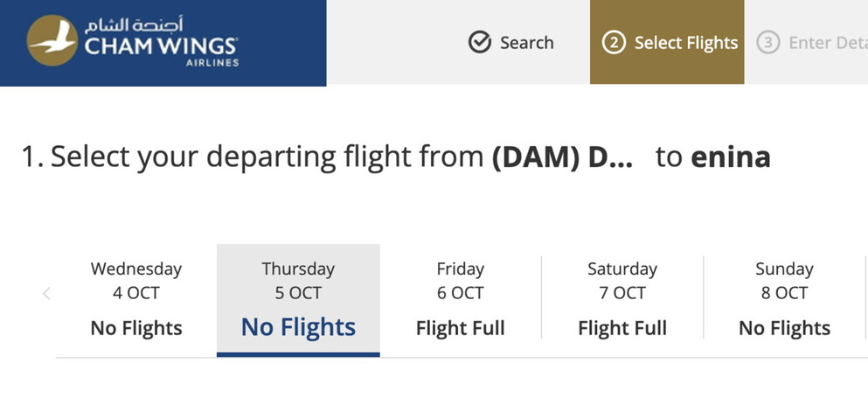Click 'Flight Full' under Friday
This screenshot has height=398, width=868.
[461, 329]
